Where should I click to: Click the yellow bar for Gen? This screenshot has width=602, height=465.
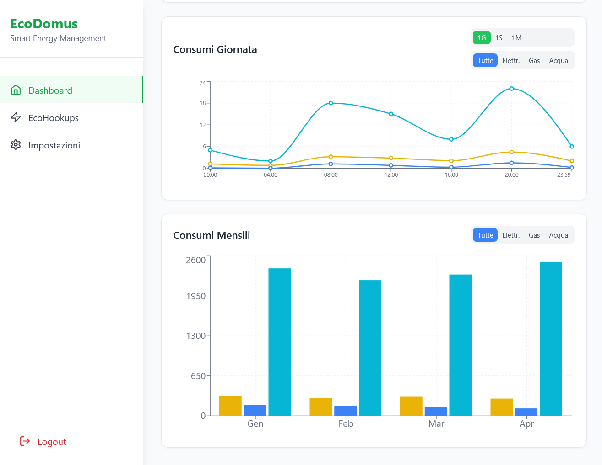[230, 405]
